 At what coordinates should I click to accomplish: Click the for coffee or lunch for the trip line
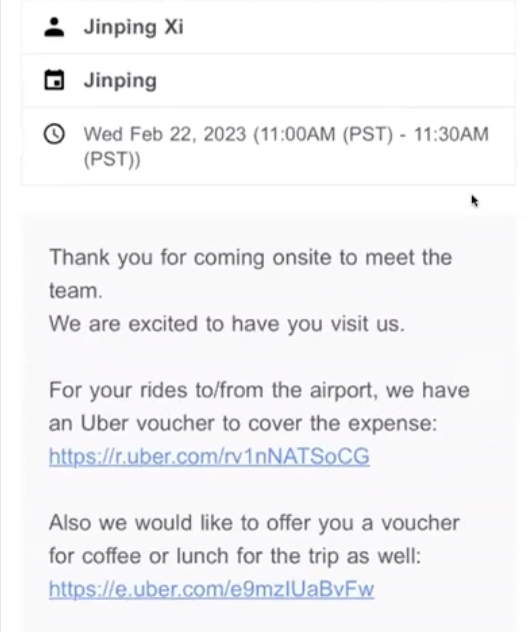click(235, 557)
